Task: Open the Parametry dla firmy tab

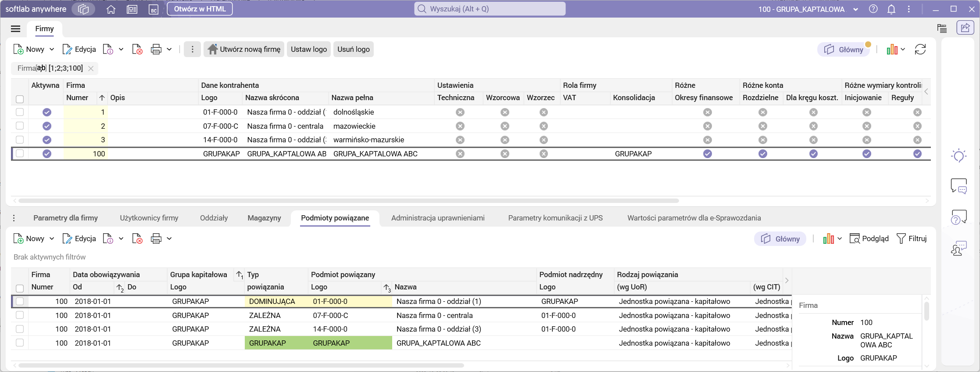Action: 65,218
